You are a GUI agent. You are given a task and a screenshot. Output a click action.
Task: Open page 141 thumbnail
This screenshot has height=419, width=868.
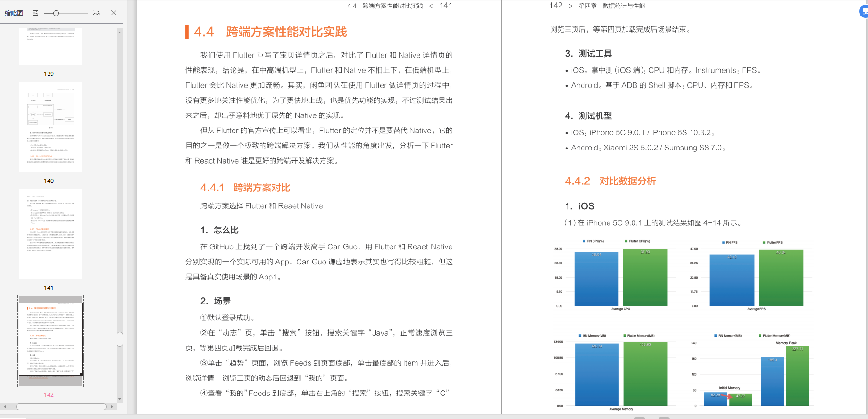tap(50, 234)
